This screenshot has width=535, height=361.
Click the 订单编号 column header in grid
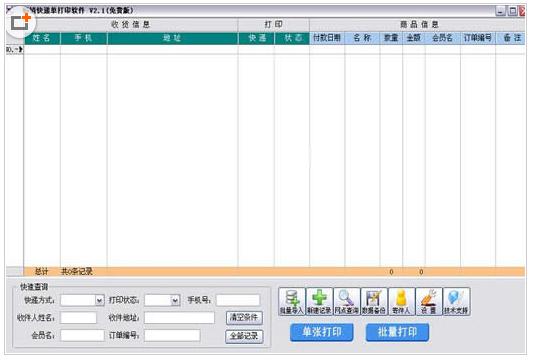478,38
